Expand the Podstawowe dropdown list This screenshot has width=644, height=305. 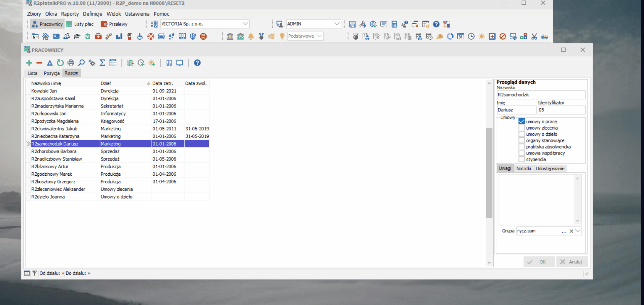pos(319,36)
